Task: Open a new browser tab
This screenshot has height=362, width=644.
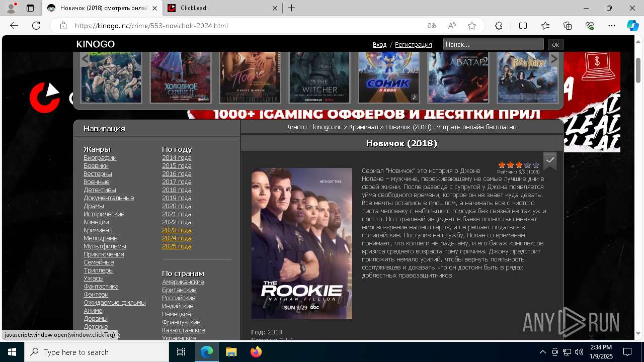Action: [x=292, y=8]
